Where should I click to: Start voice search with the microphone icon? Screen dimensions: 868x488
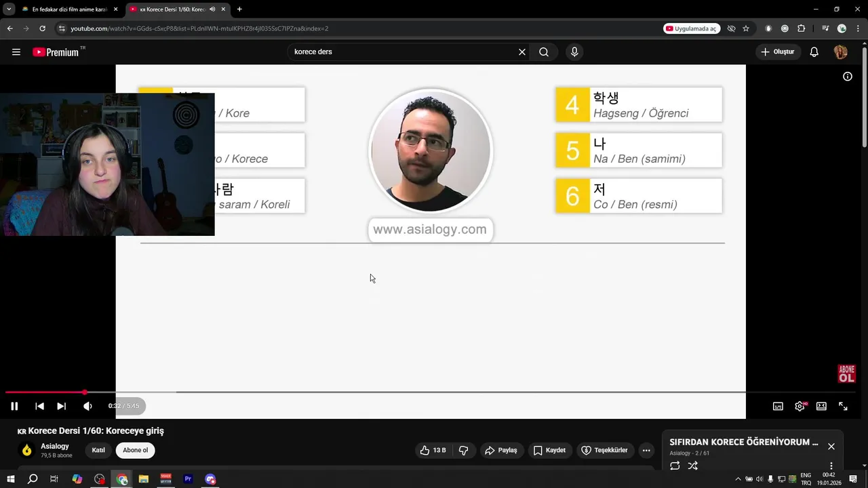[574, 52]
